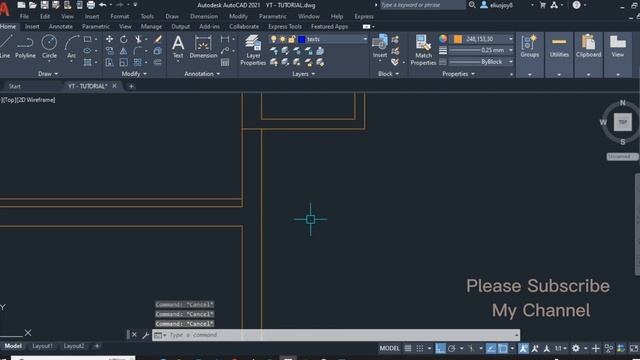The height and width of the screenshot is (360, 640).
Task: Click Match Properties tool
Action: (x=423, y=50)
